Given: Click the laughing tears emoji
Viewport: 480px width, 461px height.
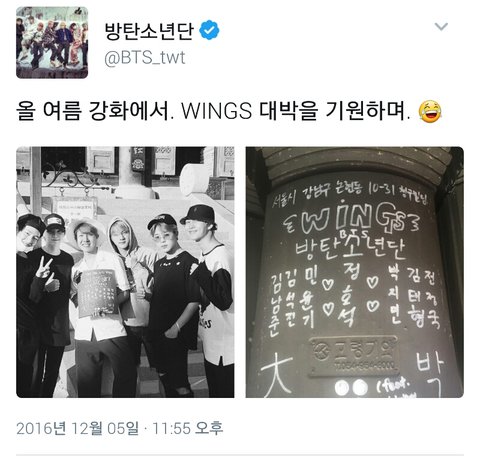Looking at the screenshot, I should [x=430, y=111].
